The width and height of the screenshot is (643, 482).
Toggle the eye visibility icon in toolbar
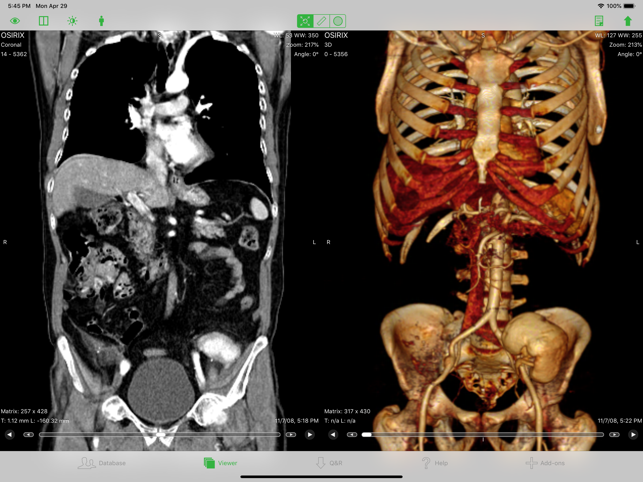(15, 21)
